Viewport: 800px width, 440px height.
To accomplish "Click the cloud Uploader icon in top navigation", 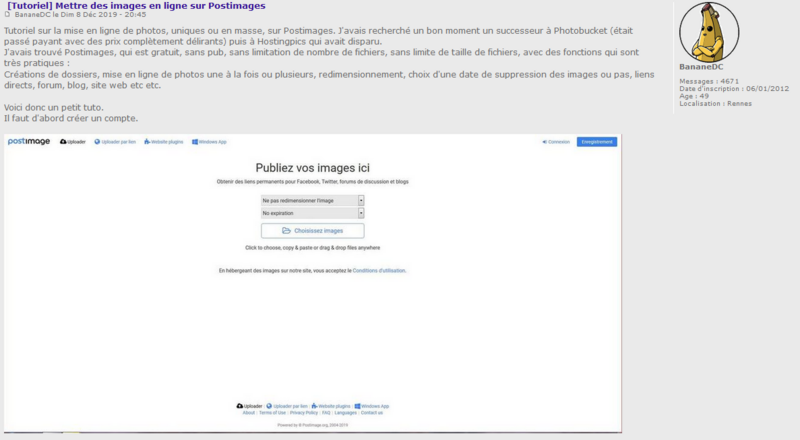I will [x=63, y=142].
